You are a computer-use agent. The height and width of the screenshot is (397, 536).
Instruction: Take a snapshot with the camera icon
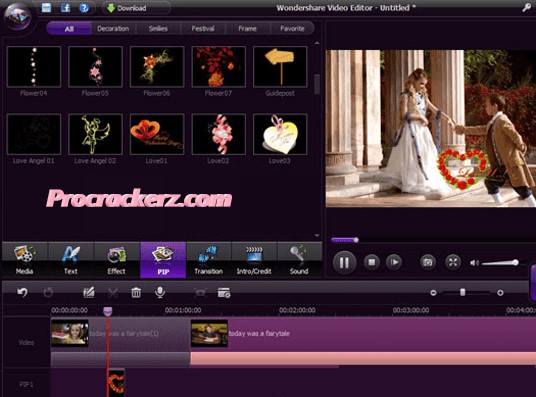coord(428,262)
